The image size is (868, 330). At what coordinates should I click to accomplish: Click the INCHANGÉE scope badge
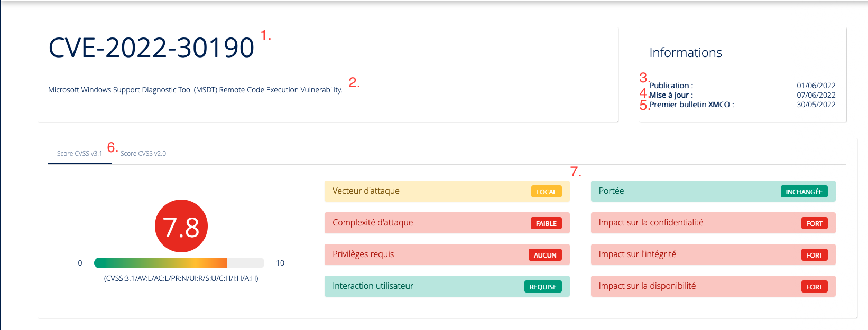pyautogui.click(x=804, y=192)
